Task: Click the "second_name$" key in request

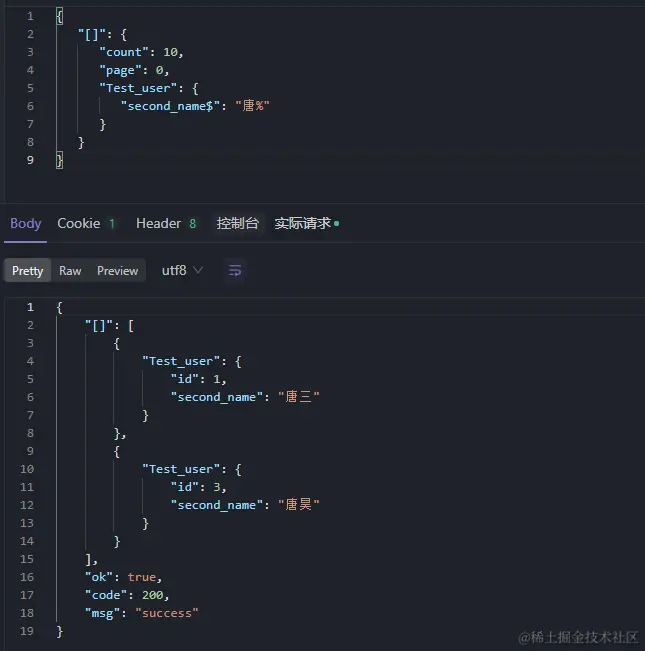Action: pos(170,106)
